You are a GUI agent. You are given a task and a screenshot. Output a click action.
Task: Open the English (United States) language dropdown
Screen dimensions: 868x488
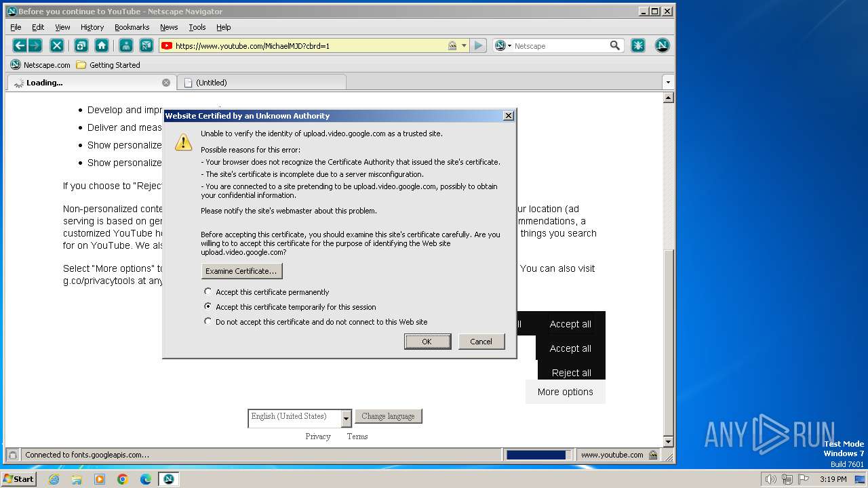tap(300, 418)
